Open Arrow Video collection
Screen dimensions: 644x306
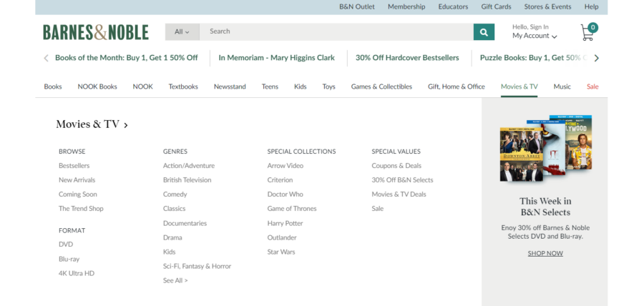pos(286,166)
